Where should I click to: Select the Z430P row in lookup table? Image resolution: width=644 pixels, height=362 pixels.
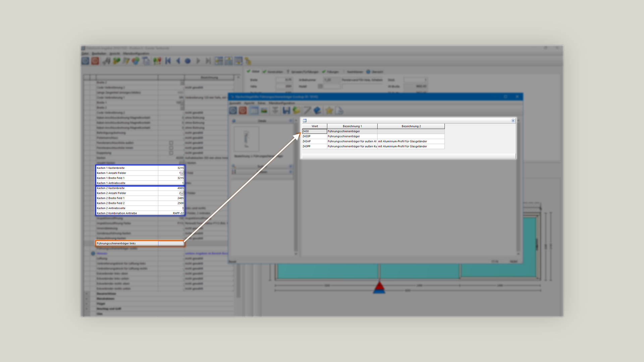314,136
